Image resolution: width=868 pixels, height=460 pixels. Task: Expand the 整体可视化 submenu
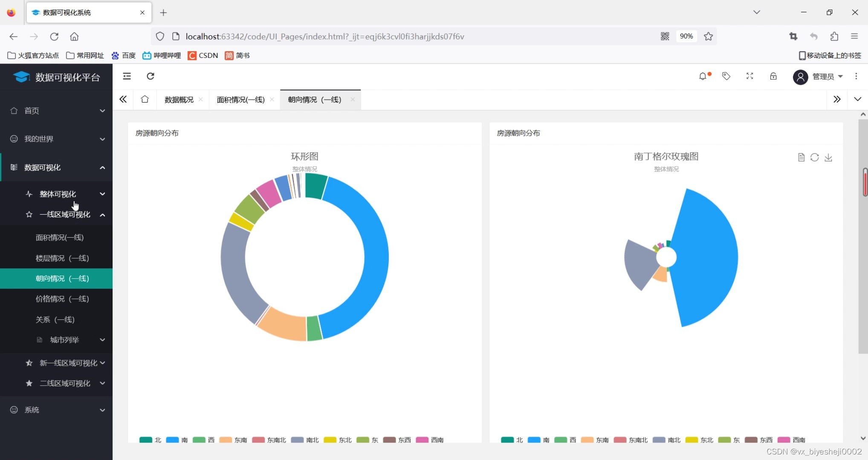pyautogui.click(x=58, y=194)
